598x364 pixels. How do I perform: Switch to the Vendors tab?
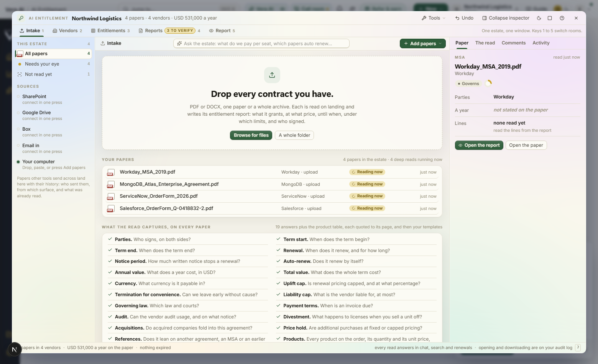67,31
